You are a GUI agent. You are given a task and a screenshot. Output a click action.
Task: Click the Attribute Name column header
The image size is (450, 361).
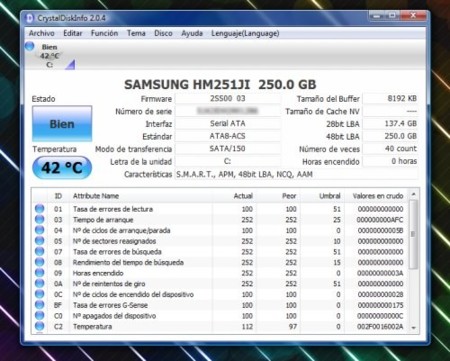[141, 196]
